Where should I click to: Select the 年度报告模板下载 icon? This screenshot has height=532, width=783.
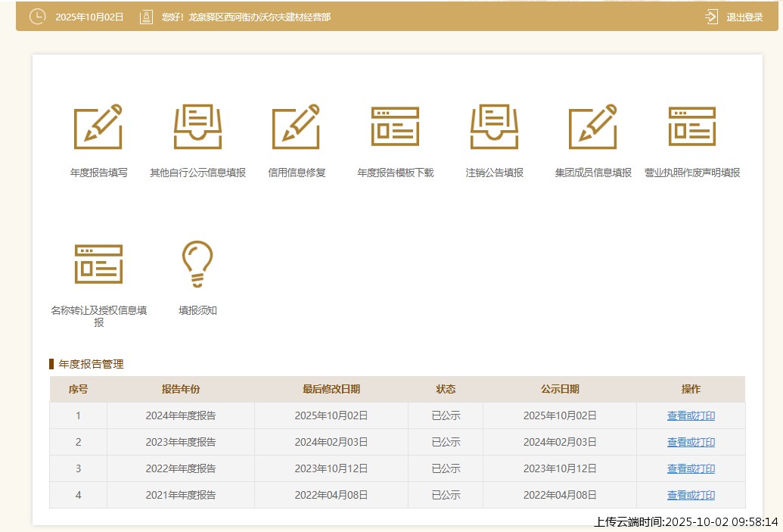pyautogui.click(x=395, y=127)
